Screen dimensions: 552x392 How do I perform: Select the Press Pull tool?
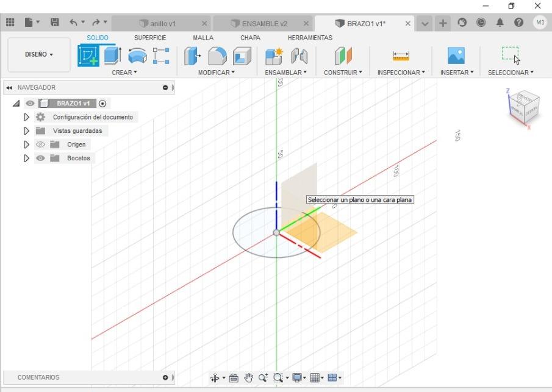coord(192,56)
